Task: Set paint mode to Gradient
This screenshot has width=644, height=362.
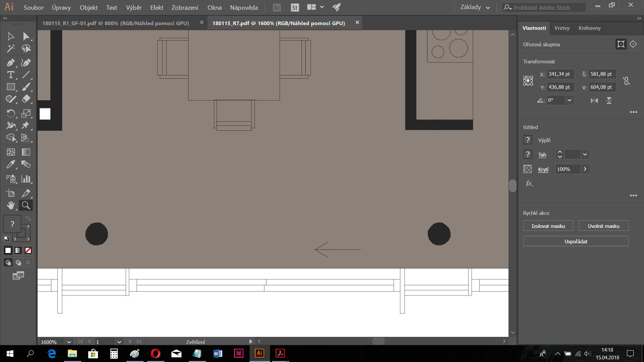Action: (x=18, y=250)
